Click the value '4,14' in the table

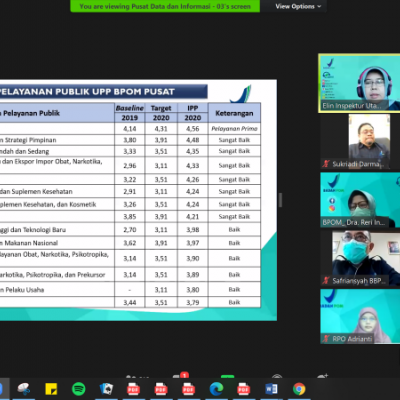[x=130, y=129]
